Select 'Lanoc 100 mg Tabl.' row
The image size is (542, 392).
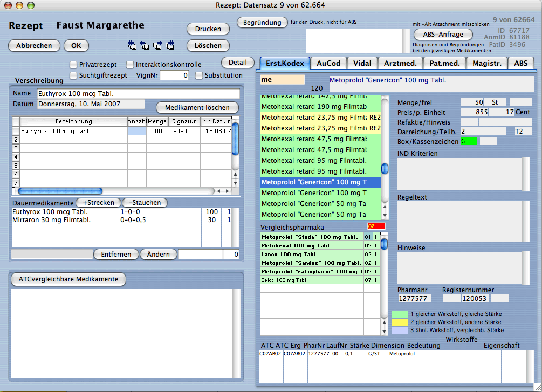[x=320, y=255]
